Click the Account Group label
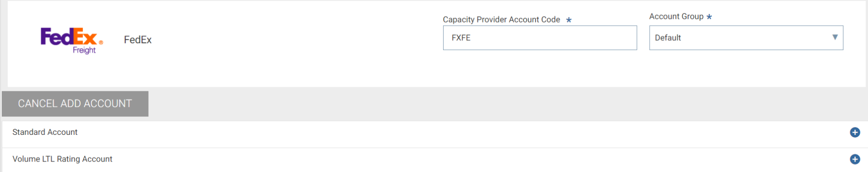868x172 pixels. tap(676, 16)
